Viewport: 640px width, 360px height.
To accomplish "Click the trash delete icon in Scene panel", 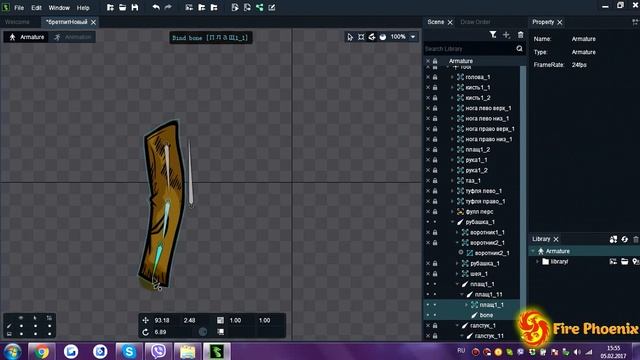I will tap(520, 35).
